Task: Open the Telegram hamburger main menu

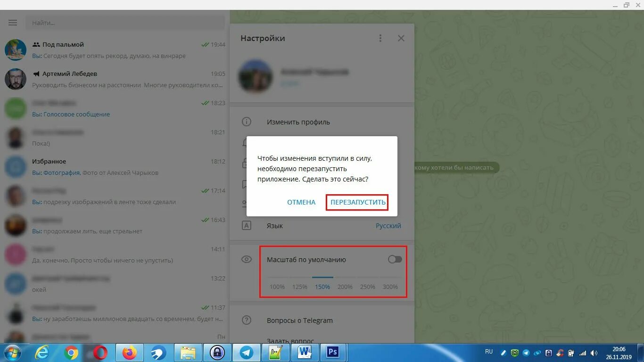Action: 13,22
